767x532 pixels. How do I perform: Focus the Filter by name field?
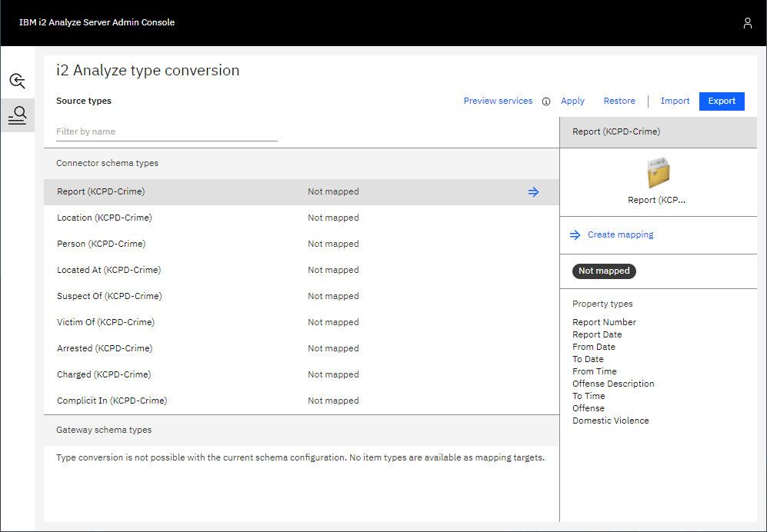166,131
